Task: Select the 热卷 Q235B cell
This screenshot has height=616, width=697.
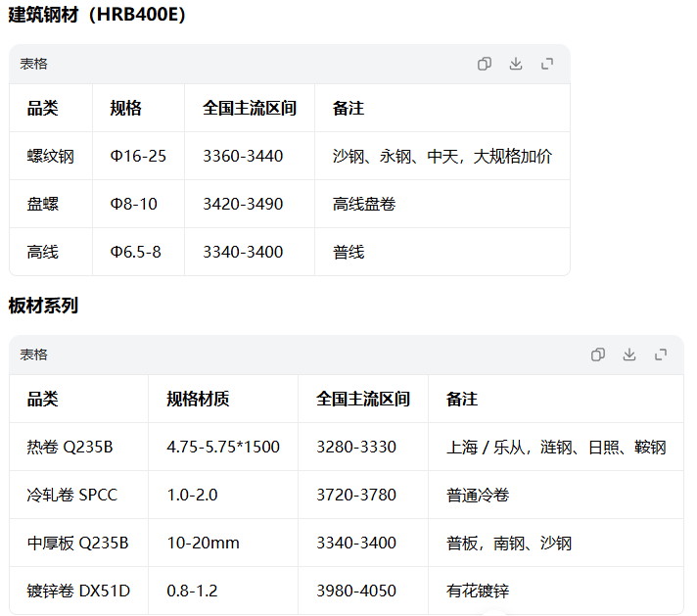Action: click(78, 447)
